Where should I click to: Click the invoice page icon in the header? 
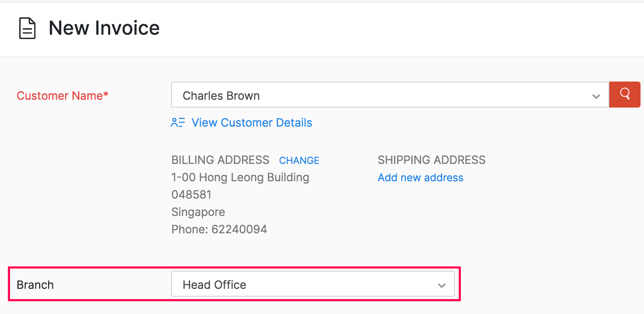click(x=27, y=28)
